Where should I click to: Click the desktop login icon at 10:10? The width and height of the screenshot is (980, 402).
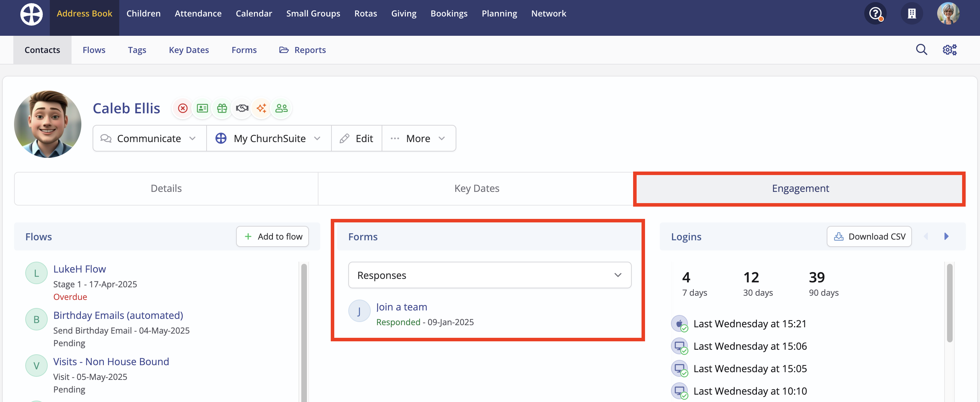679,391
